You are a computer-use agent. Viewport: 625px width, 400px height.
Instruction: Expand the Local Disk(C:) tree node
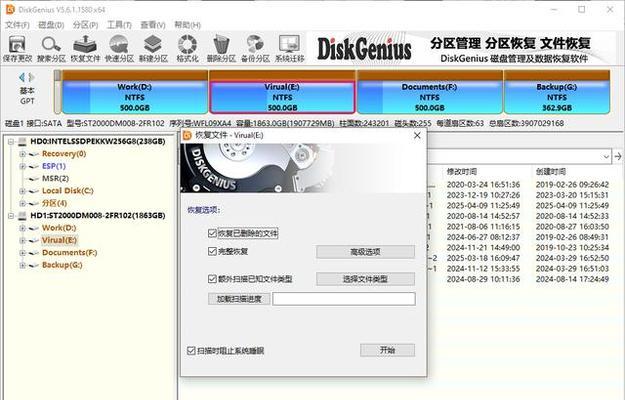(22, 191)
